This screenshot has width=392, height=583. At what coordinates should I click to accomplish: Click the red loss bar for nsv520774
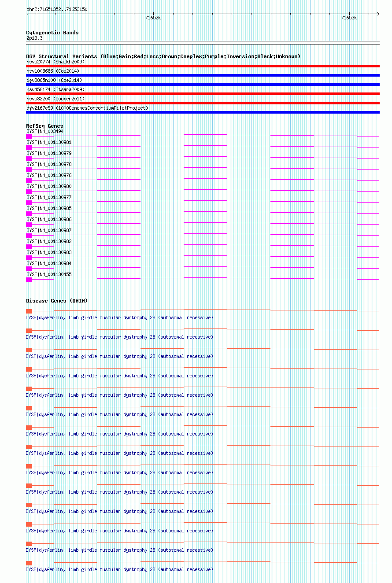click(x=203, y=66)
